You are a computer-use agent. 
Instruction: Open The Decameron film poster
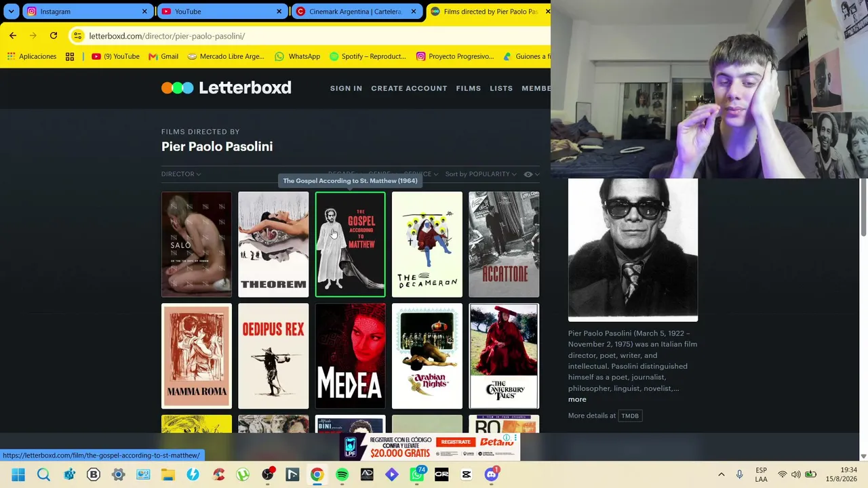[427, 245]
